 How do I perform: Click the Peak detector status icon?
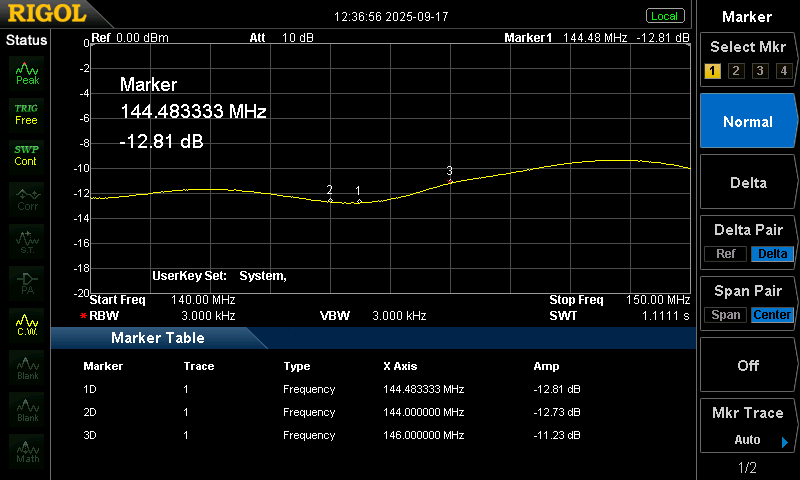[27, 73]
